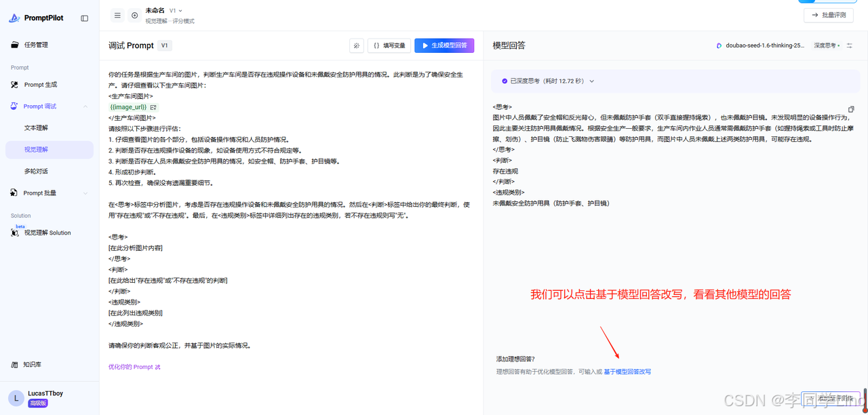868x415 pixels.
Task: Collapse the Prompt 调试 submenu chevron
Action: [x=85, y=106]
